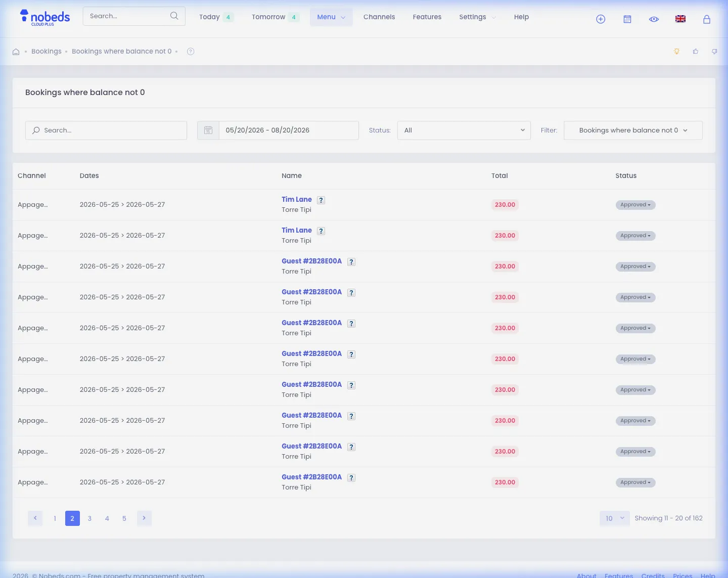The image size is (728, 578).
Task: Click the lightbulb tip icon
Action: 676,51
